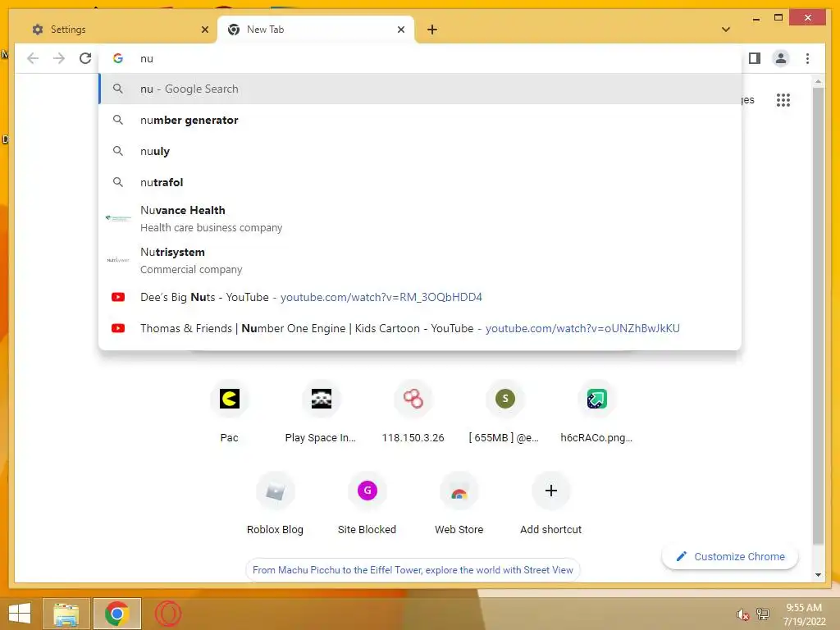Choose the 'nuuly' suggestion
The image size is (840, 630).
[x=420, y=151]
